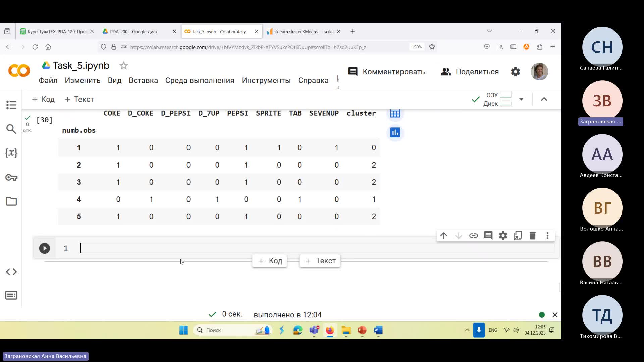Add code cell from top toolbar
The image size is (644, 362).
(x=43, y=99)
